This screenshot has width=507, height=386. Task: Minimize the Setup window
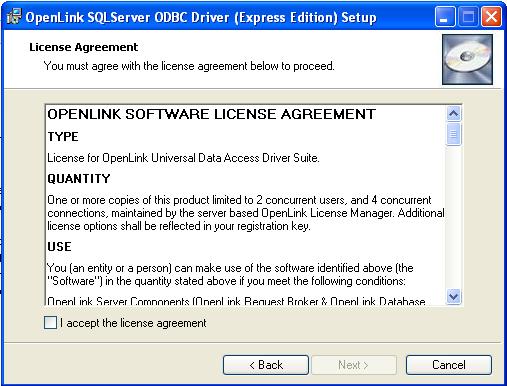pyautogui.click(x=445, y=17)
